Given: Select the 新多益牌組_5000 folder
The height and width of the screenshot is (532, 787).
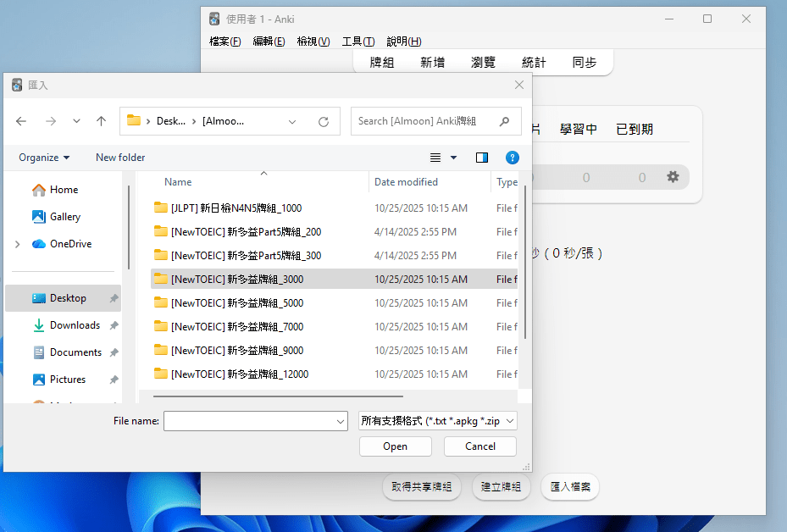Looking at the screenshot, I should (x=236, y=303).
